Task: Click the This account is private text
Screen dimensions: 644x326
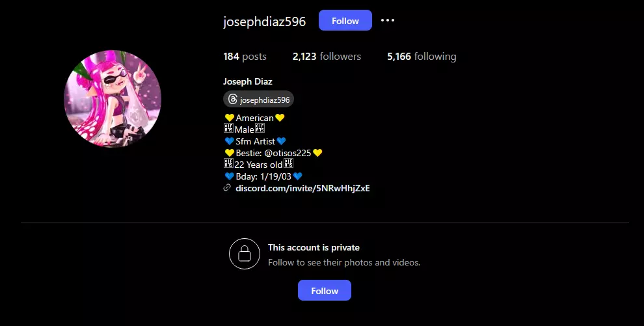Action: tap(314, 247)
